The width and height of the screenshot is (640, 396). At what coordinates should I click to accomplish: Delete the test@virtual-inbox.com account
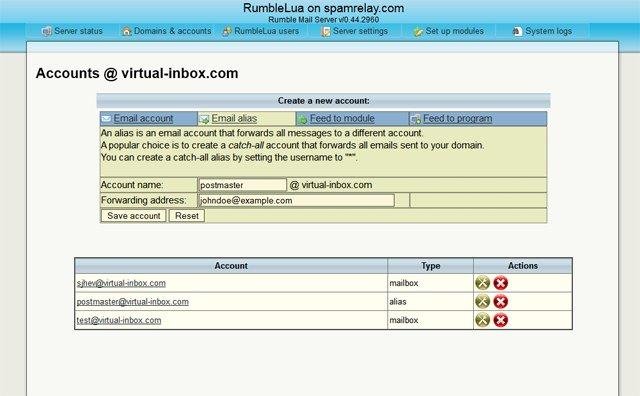[x=500, y=320]
